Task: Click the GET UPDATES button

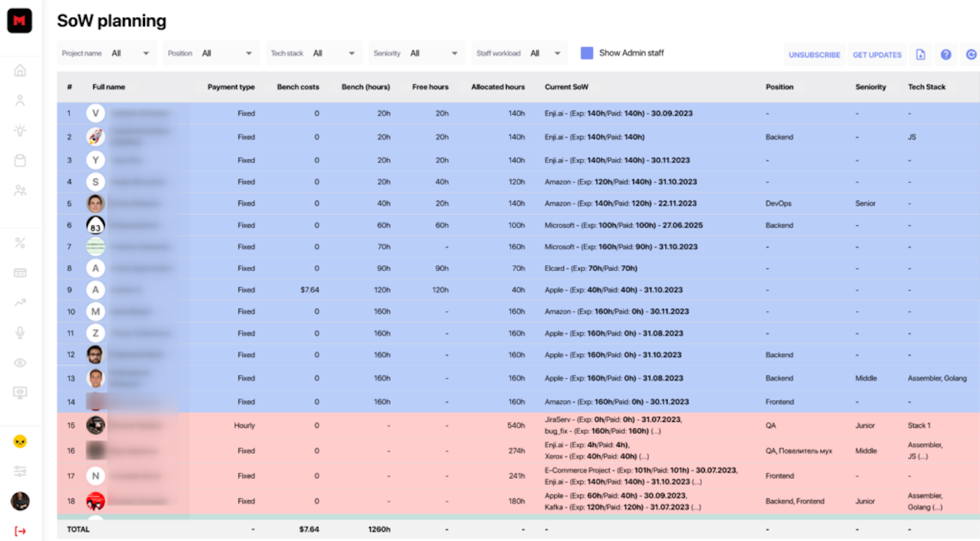Action: coord(877,55)
